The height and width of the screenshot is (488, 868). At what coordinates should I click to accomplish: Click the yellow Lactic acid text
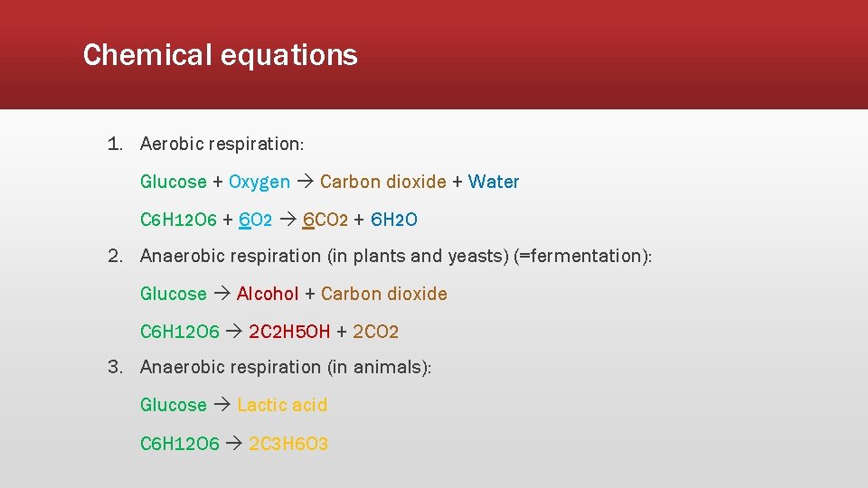coord(282,405)
